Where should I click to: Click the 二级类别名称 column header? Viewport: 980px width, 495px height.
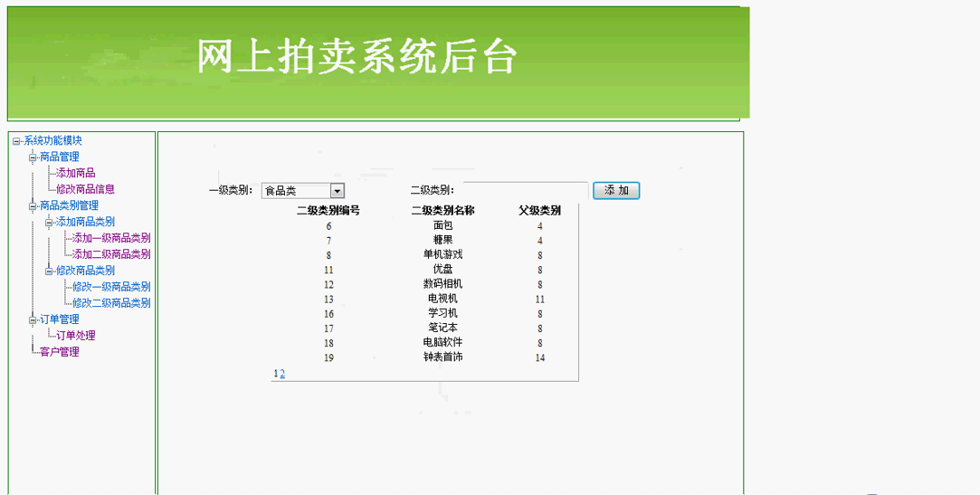[443, 211]
